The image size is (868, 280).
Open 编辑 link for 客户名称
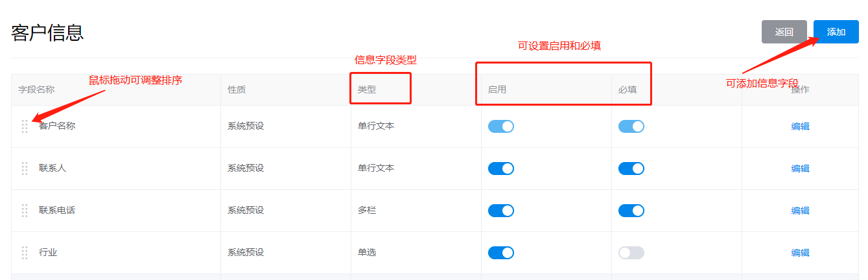pyautogui.click(x=800, y=126)
